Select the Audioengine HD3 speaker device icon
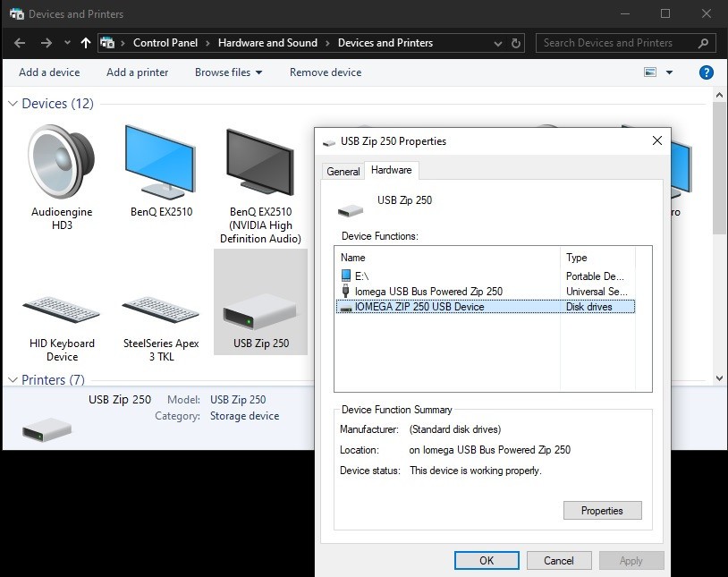Screen dimensions: 728x577 [62, 162]
